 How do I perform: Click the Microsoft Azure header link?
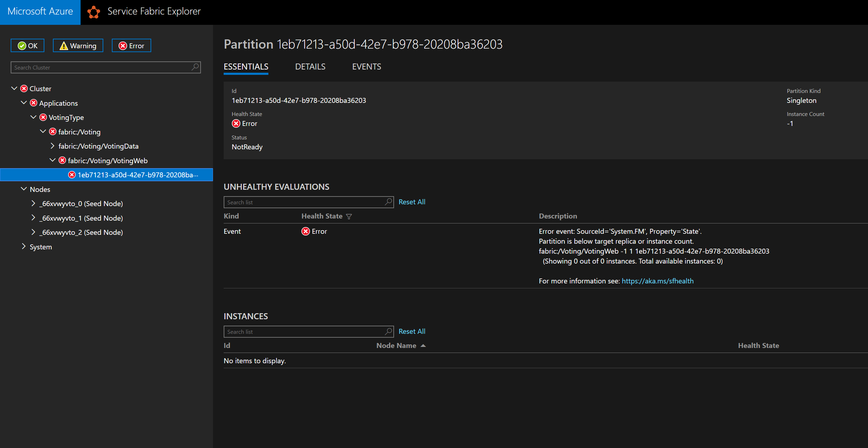pos(40,12)
